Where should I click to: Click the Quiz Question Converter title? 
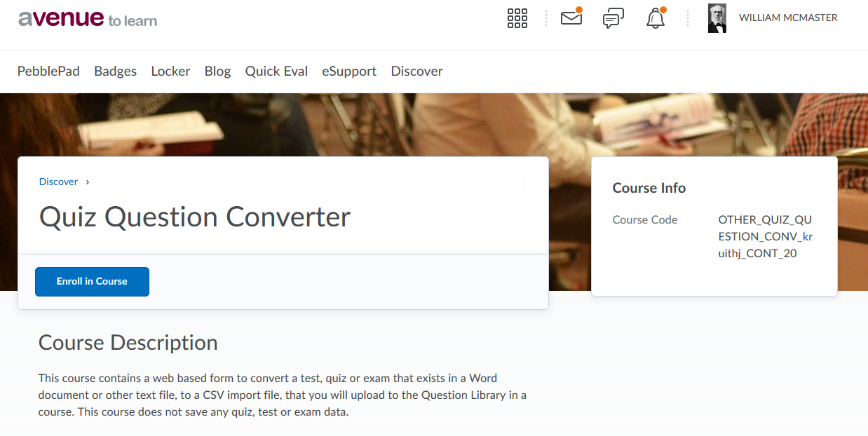coord(195,217)
